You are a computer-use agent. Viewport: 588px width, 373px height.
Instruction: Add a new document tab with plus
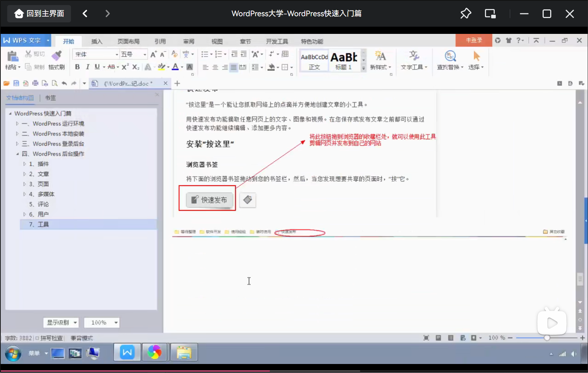(x=177, y=83)
